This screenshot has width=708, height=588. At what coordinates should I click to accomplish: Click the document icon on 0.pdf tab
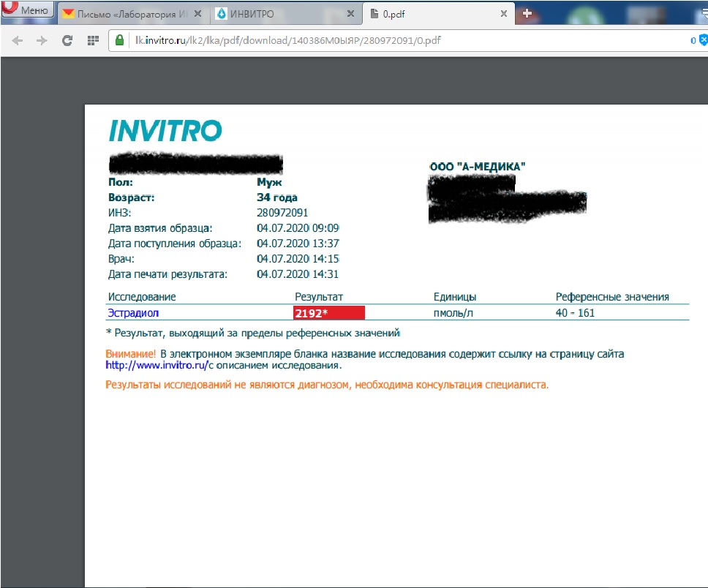click(374, 14)
